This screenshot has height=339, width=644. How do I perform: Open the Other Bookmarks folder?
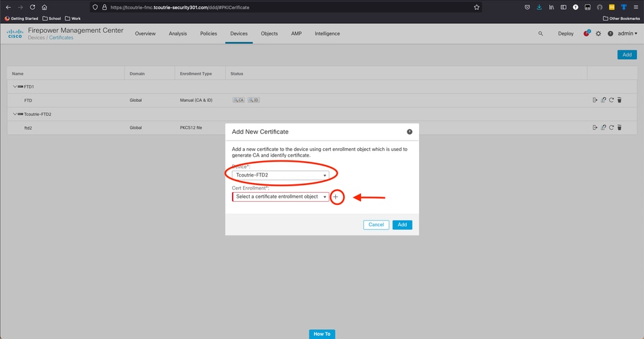pyautogui.click(x=621, y=19)
